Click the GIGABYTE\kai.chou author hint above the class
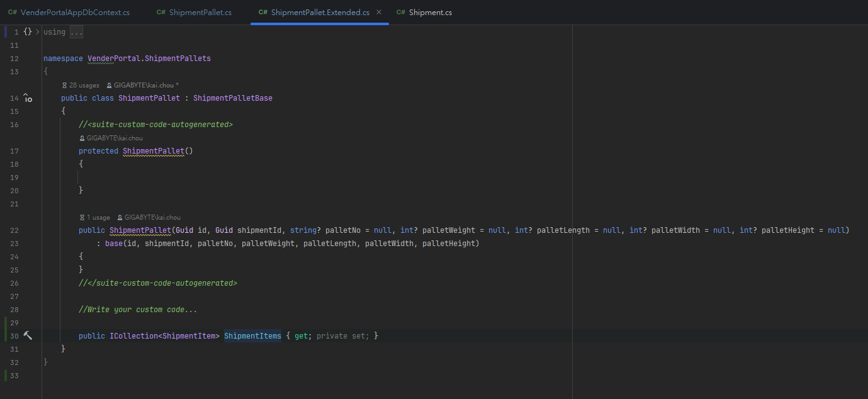868x399 pixels. [144, 85]
